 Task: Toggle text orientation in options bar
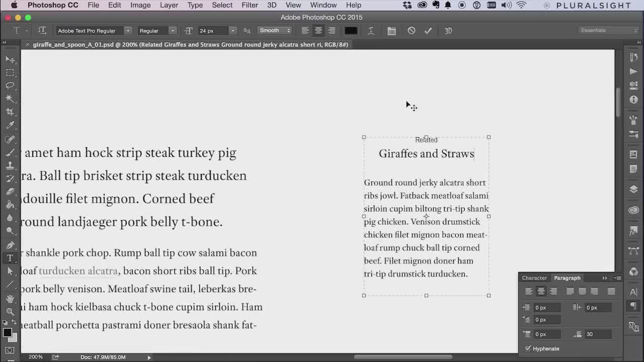(42, 31)
